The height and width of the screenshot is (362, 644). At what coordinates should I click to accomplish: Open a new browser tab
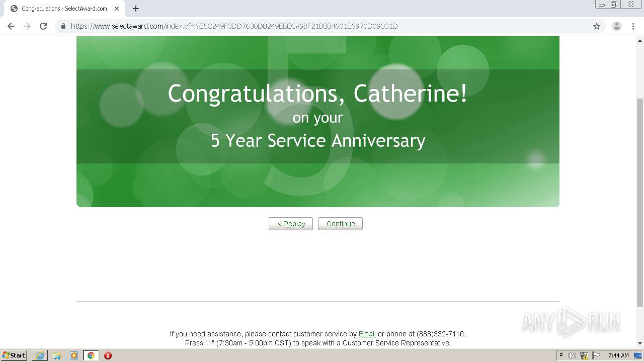click(136, 9)
